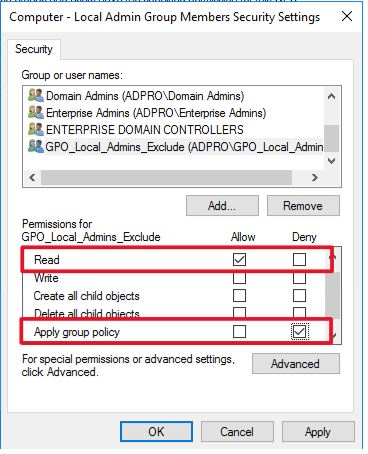The image size is (368, 454).
Task: Enable Allow for Apply group policy
Action: coord(239,331)
